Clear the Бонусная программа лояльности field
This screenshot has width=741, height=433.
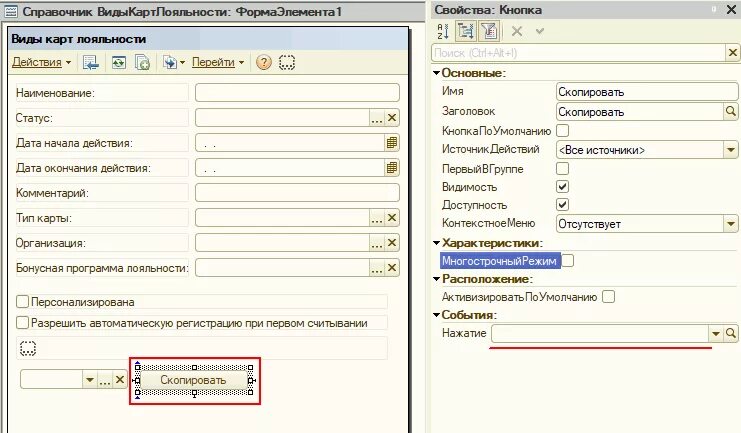pyautogui.click(x=392, y=268)
